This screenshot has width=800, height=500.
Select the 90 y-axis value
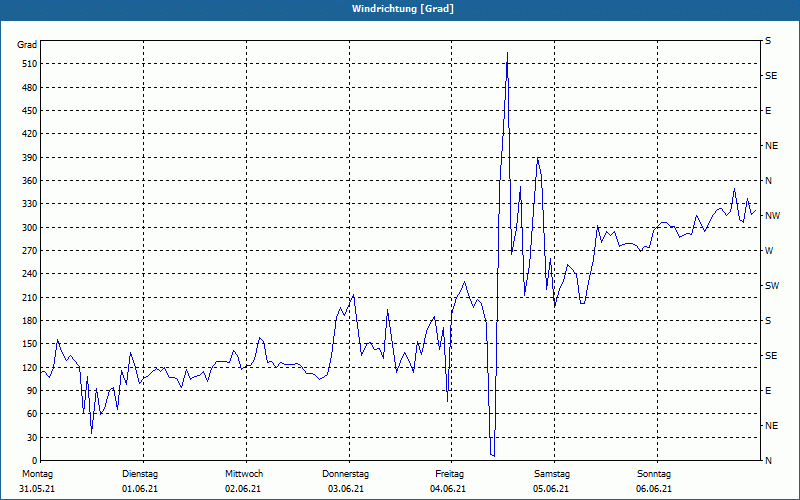32,391
